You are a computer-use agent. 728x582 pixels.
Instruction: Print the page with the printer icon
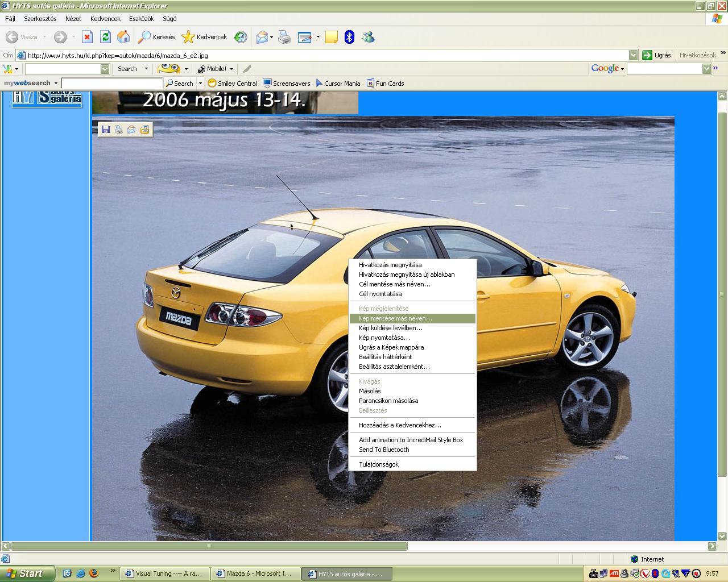point(285,38)
